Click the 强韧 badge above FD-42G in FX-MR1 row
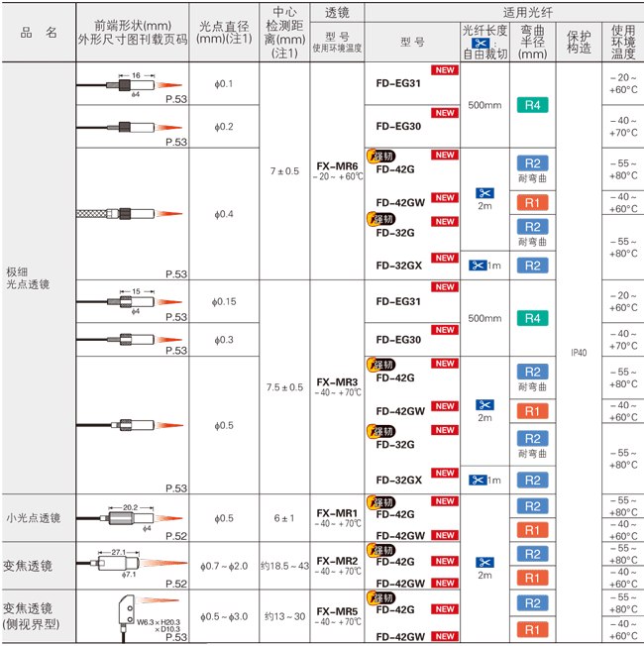Screen dimensions: 644x646 pyautogui.click(x=381, y=501)
